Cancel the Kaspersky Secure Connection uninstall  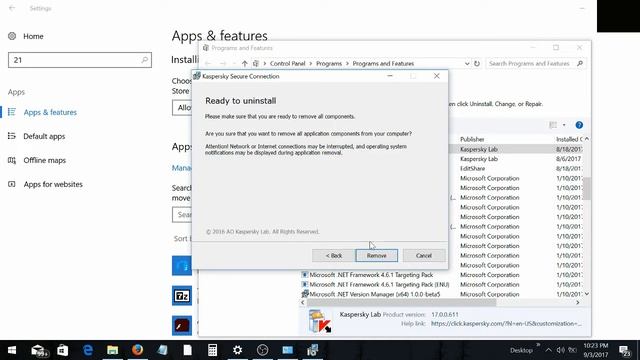pyautogui.click(x=424, y=256)
